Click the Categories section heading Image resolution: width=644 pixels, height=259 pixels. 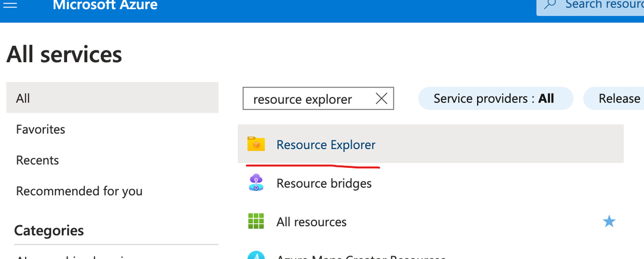point(49,231)
